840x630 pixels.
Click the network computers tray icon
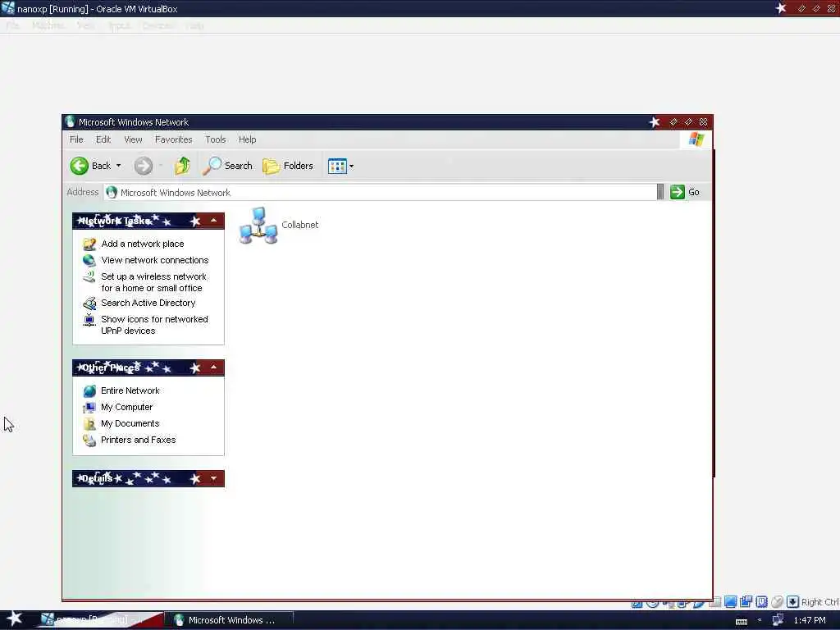(778, 620)
